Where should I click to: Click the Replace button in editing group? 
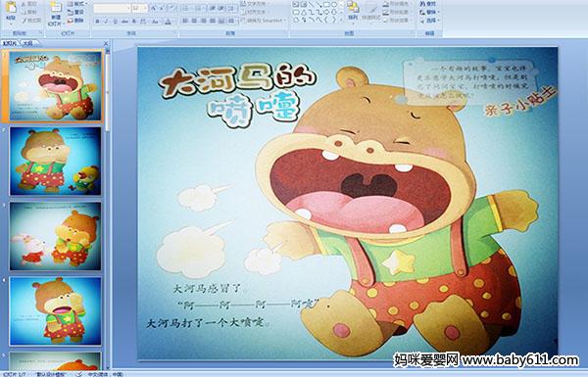tap(429, 12)
